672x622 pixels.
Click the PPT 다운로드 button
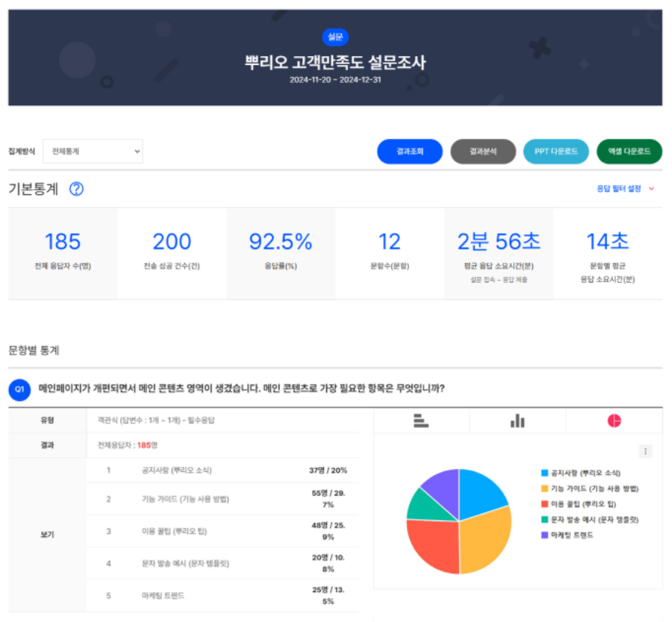(556, 152)
